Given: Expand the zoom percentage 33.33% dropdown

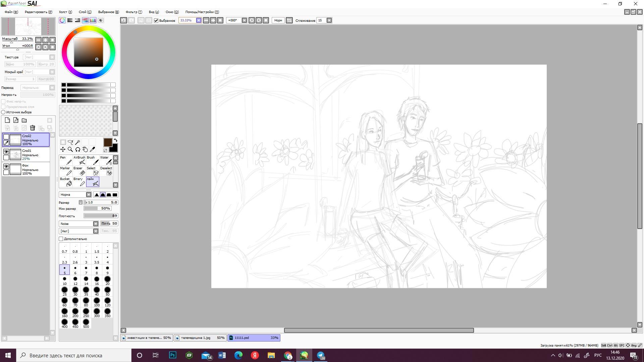Looking at the screenshot, I should [199, 20].
